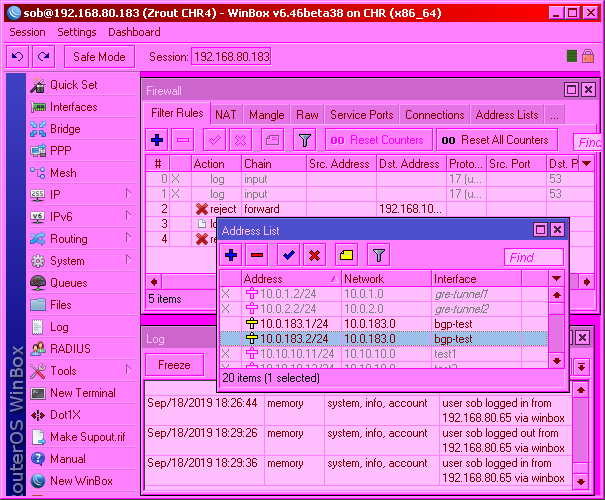The width and height of the screenshot is (605, 500).
Task: Open Firewall columns dropdown arrow
Action: pyautogui.click(x=586, y=164)
